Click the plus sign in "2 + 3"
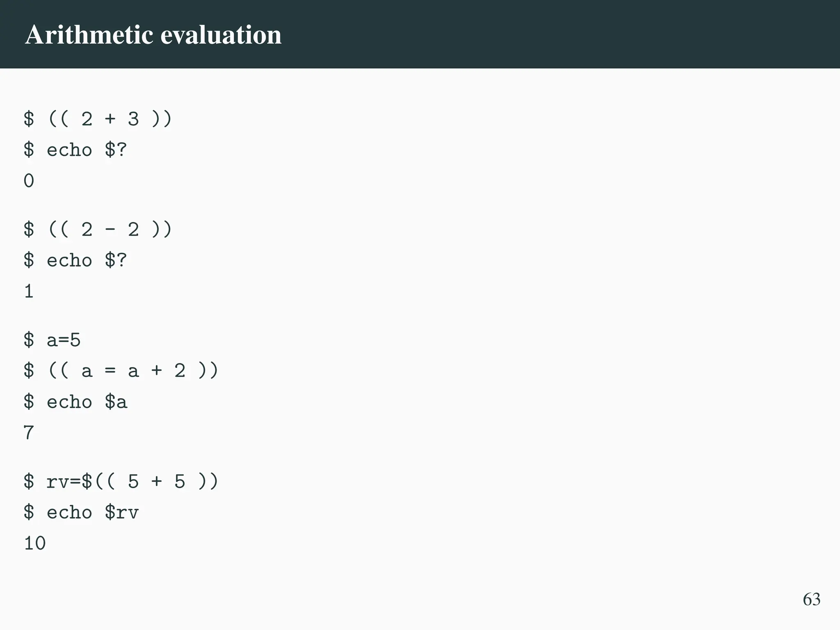This screenshot has height=630, width=840. point(110,119)
